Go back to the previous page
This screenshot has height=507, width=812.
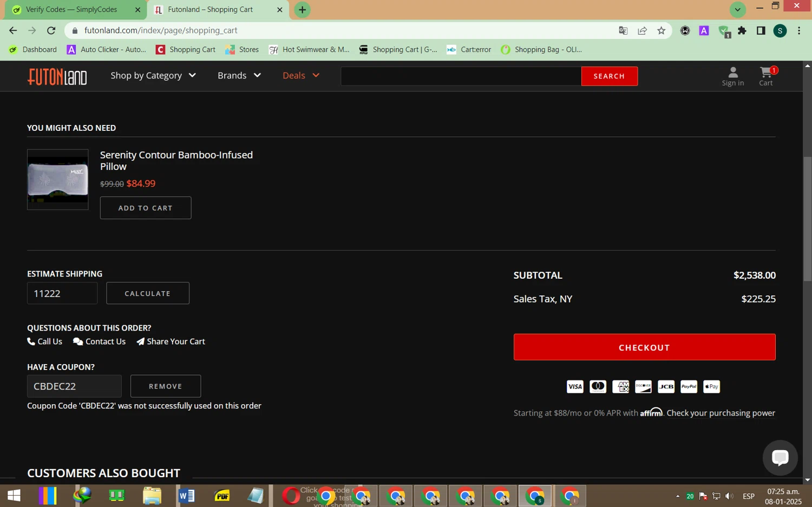[x=13, y=31]
